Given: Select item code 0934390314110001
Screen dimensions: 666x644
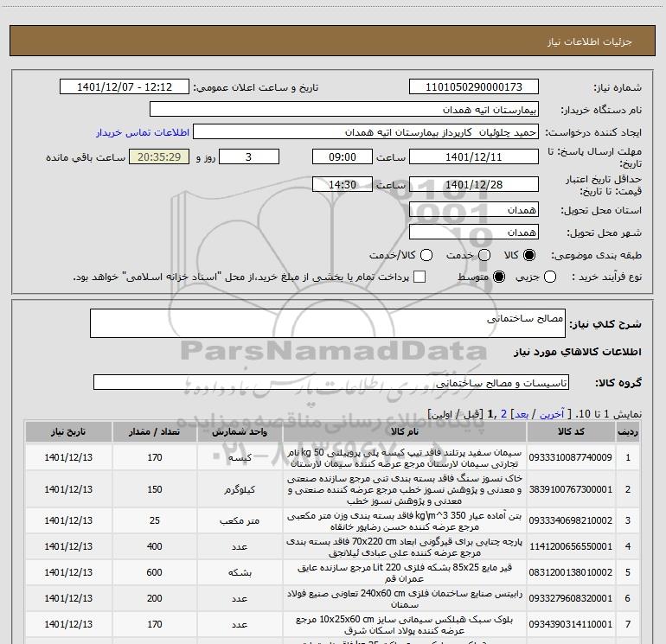Looking at the screenshot, I should (x=571, y=624).
